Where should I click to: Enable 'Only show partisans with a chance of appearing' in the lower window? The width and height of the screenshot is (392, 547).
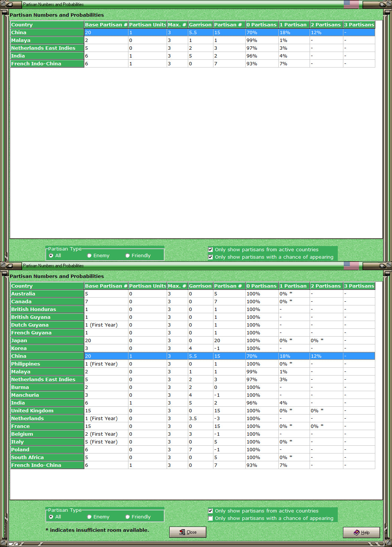point(210,518)
